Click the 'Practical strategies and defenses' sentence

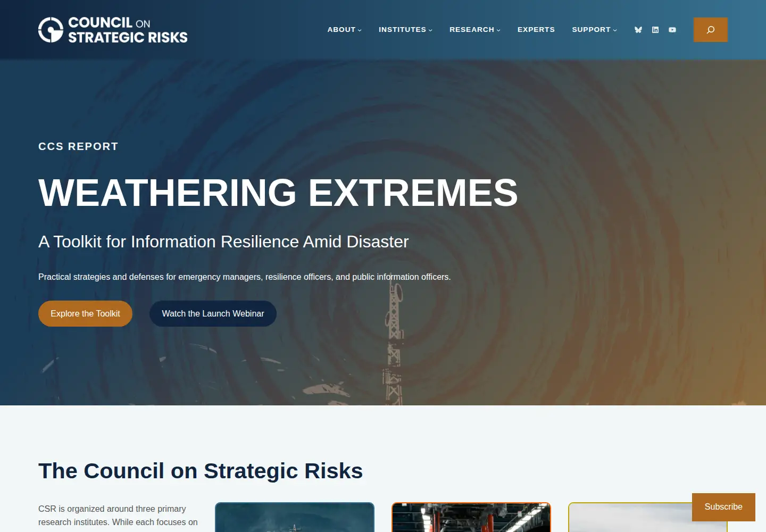[x=244, y=277]
